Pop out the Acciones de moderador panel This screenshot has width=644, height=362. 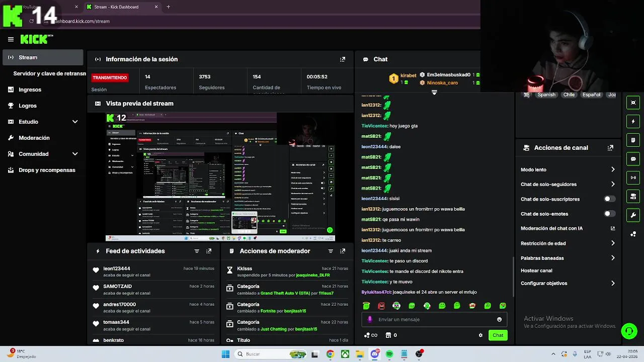pos(343,251)
